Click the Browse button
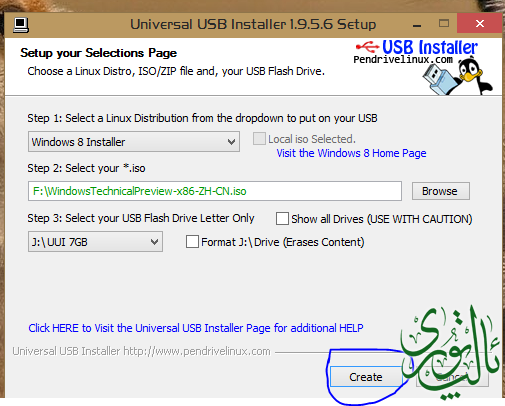The image size is (505, 406). pyautogui.click(x=441, y=191)
